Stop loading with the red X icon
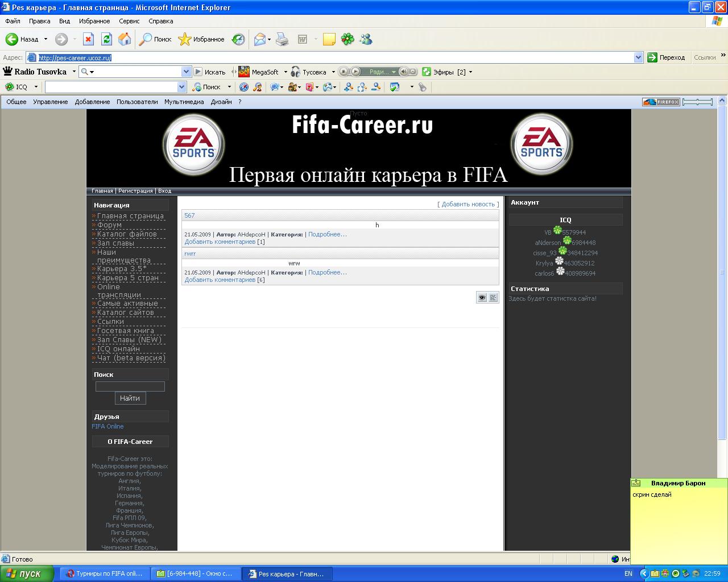This screenshot has height=582, width=728. pyautogui.click(x=88, y=39)
